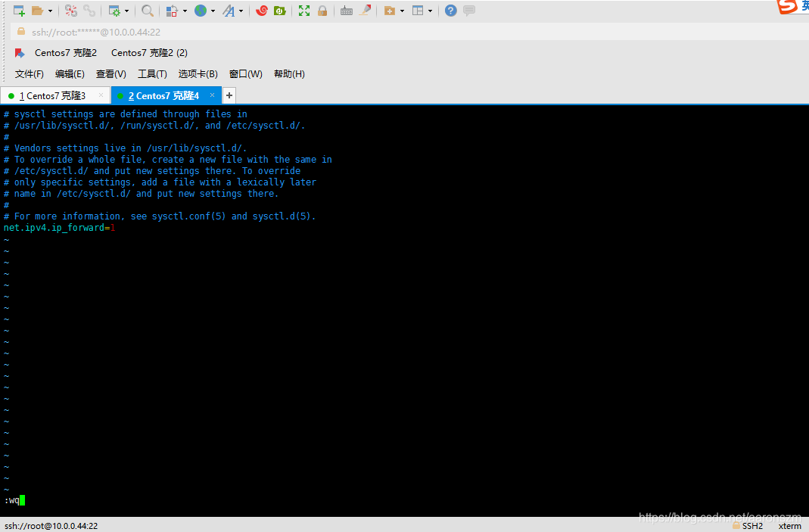Image resolution: width=809 pixels, height=532 pixels.
Task: Expand the Properties dropdown arrow
Action: coord(126,11)
